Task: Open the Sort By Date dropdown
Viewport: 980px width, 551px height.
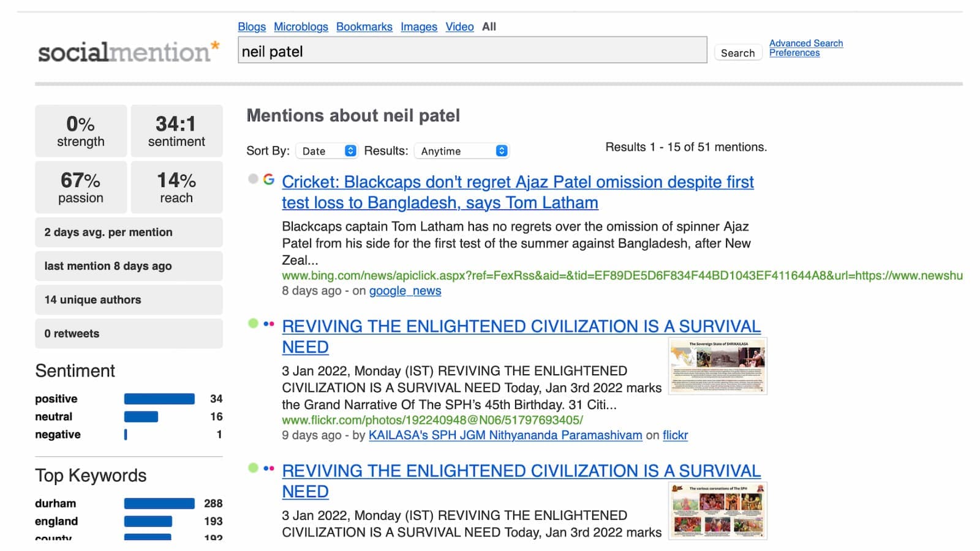Action: (326, 151)
